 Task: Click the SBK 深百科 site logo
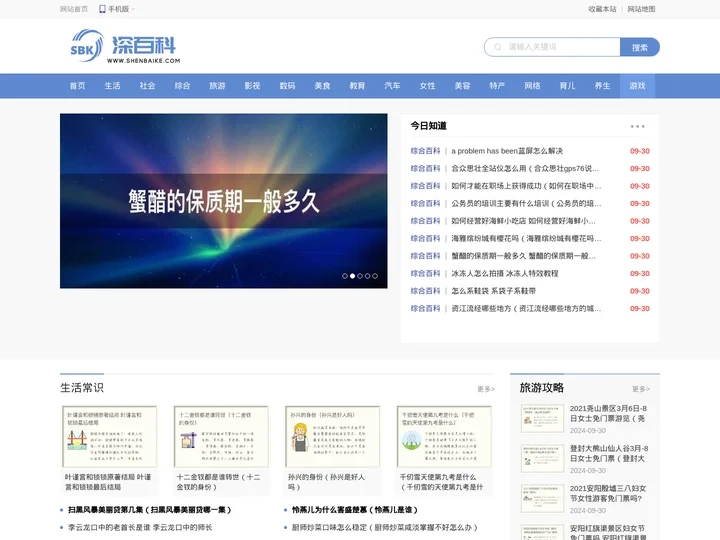[x=125, y=46]
